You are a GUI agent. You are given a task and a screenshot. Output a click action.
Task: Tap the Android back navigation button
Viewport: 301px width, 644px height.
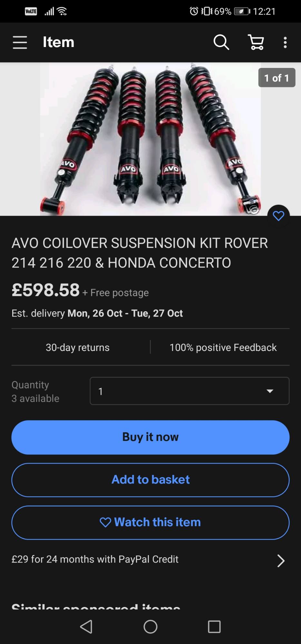pos(86,627)
